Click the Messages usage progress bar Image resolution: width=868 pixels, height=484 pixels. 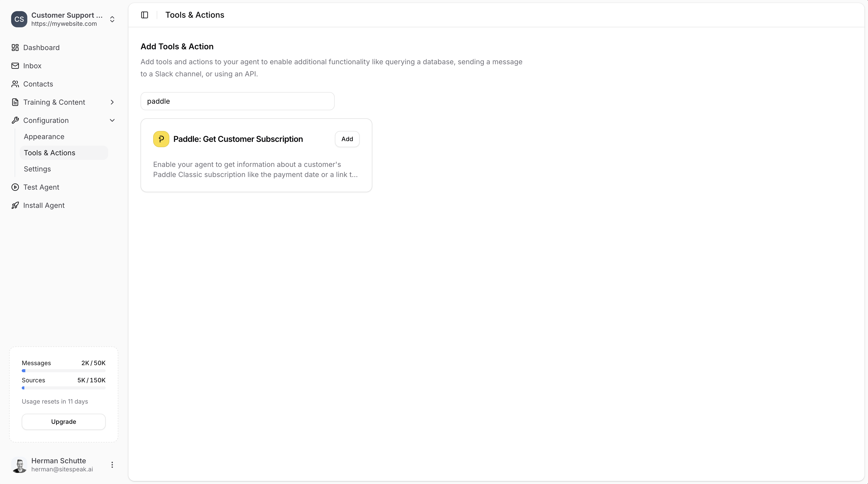tap(64, 371)
